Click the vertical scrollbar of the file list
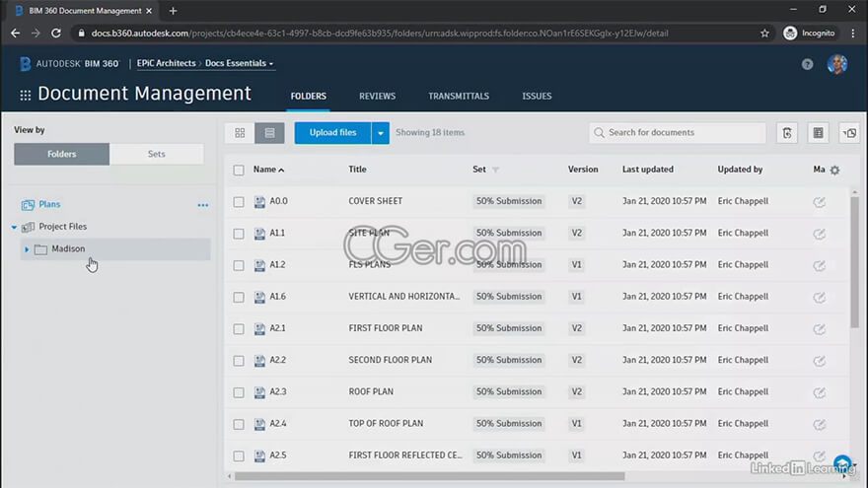The height and width of the screenshot is (488, 868). click(855, 260)
